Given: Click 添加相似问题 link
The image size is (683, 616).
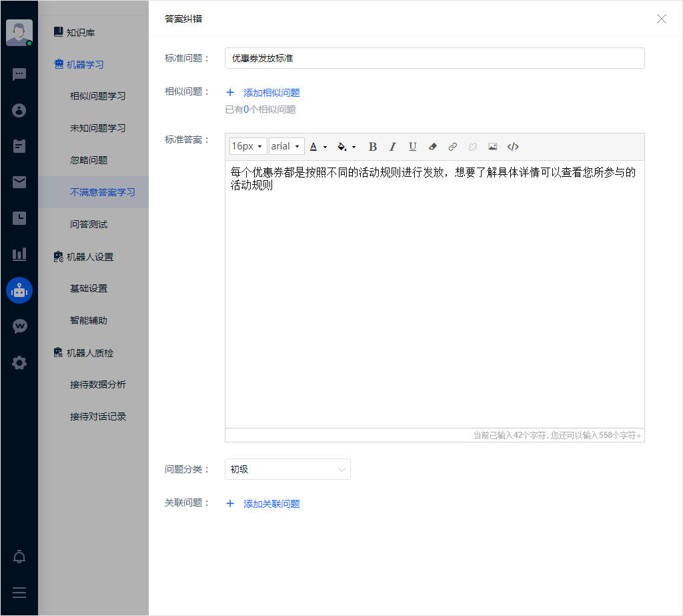Looking at the screenshot, I should point(271,93).
